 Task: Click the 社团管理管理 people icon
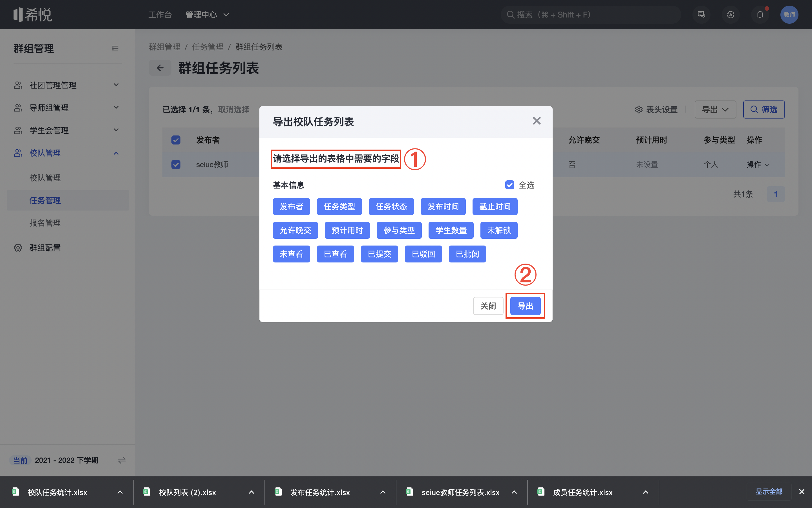point(18,85)
